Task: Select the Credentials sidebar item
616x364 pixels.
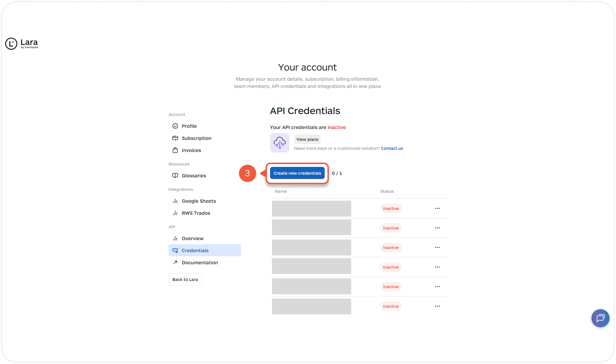Action: (x=195, y=250)
